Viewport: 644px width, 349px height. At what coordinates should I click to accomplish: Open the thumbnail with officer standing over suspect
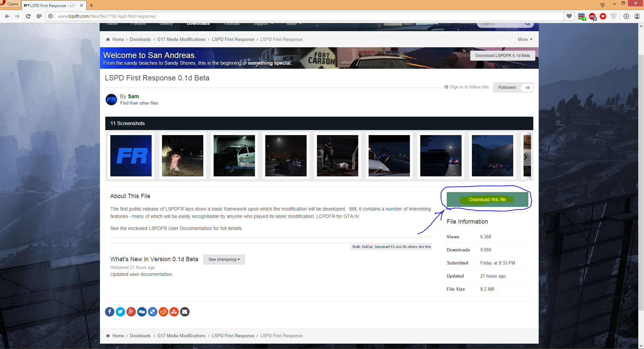coord(337,156)
